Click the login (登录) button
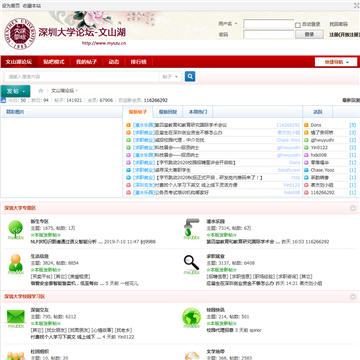 [309, 34]
